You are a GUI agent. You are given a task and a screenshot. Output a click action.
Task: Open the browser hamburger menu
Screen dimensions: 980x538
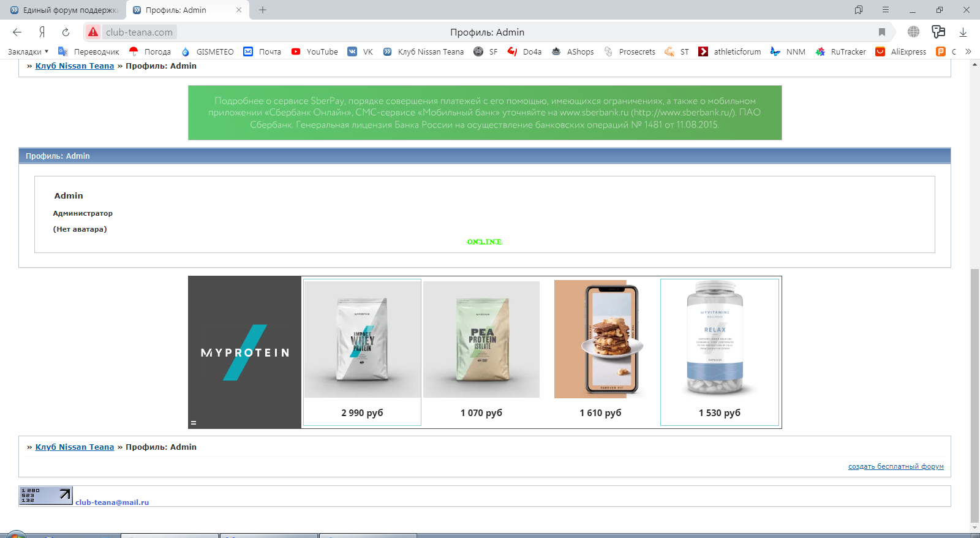886,10
